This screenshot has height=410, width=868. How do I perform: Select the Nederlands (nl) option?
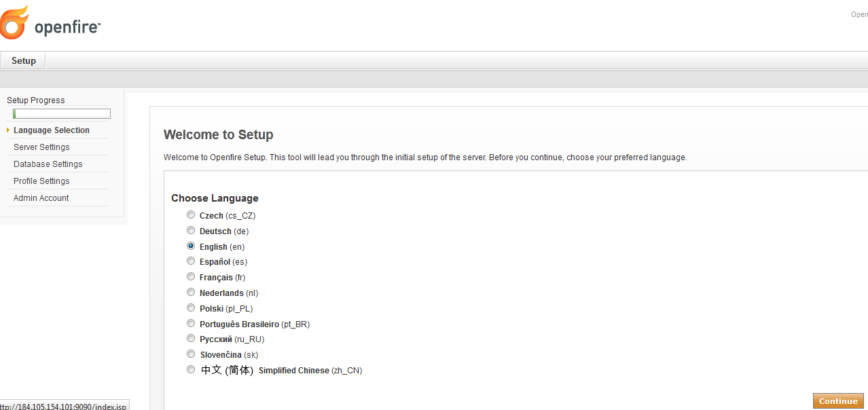pos(191,293)
